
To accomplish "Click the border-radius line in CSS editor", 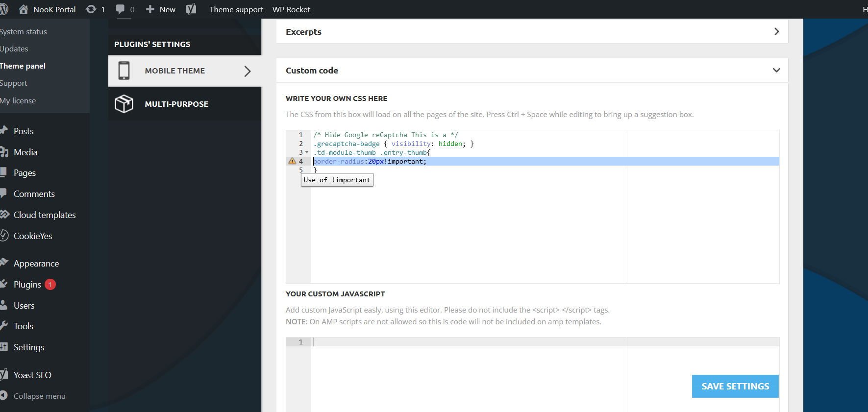I will pyautogui.click(x=370, y=161).
